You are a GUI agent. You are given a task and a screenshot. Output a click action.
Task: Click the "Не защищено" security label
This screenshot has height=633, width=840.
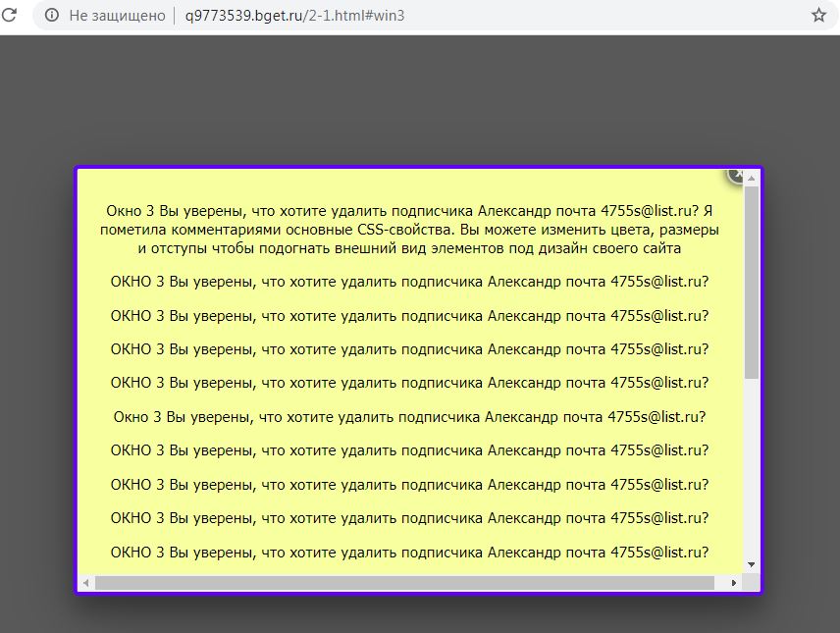[x=118, y=16]
